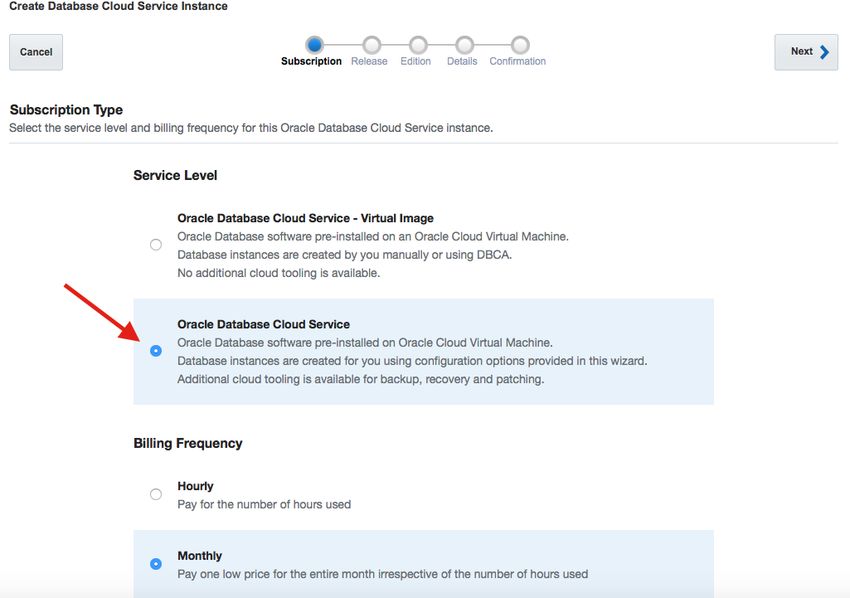Viewport: 850px width, 598px height.
Task: Click the Subscription step label
Action: coord(311,61)
